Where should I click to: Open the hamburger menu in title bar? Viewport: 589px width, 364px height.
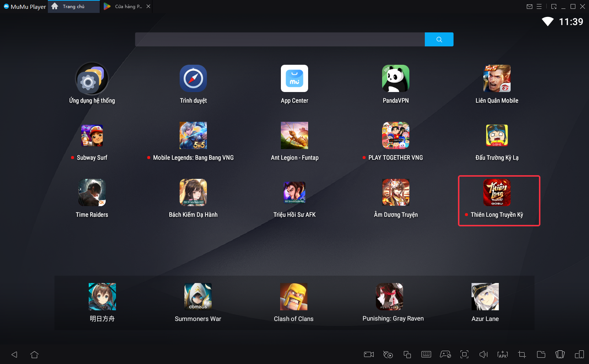(x=539, y=7)
